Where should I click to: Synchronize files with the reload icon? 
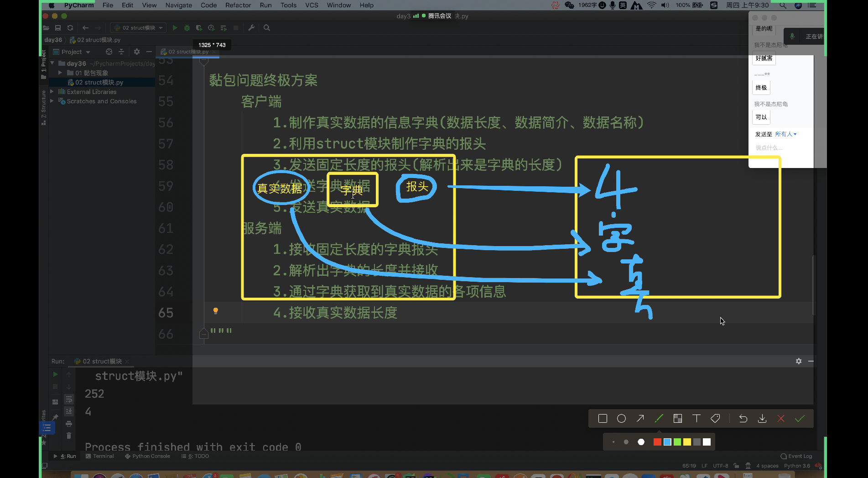tap(70, 28)
